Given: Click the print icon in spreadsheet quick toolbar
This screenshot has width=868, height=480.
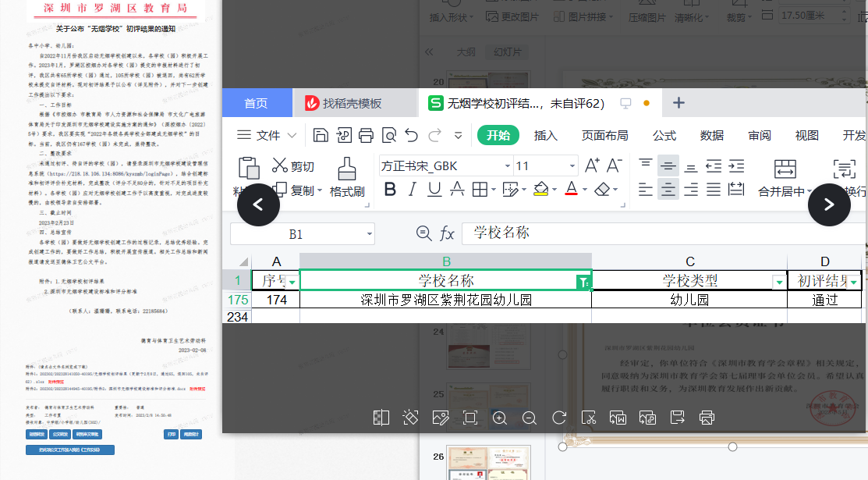Looking at the screenshot, I should 366,135.
